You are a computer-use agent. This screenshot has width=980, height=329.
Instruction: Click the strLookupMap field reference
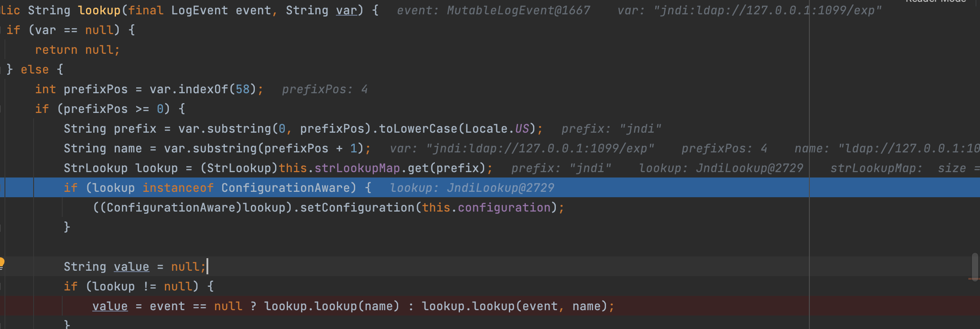click(357, 168)
